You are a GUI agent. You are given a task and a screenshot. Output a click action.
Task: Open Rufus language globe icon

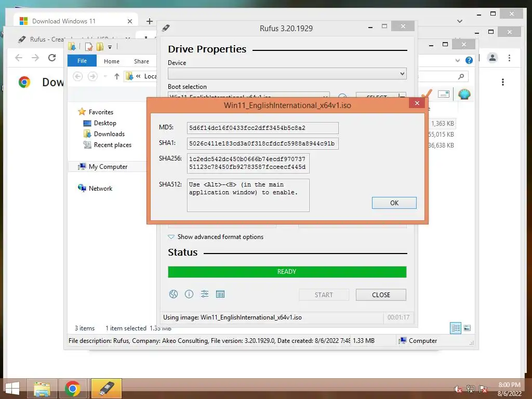coord(174,294)
